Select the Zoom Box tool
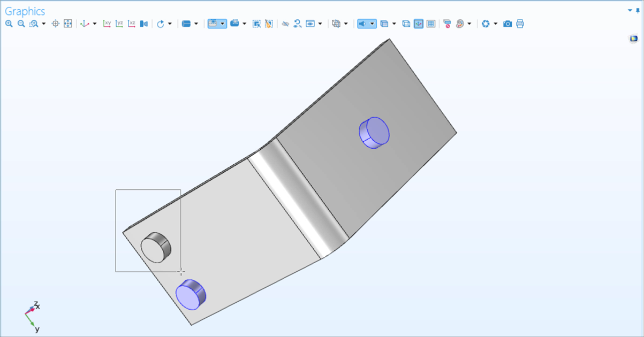 point(34,24)
